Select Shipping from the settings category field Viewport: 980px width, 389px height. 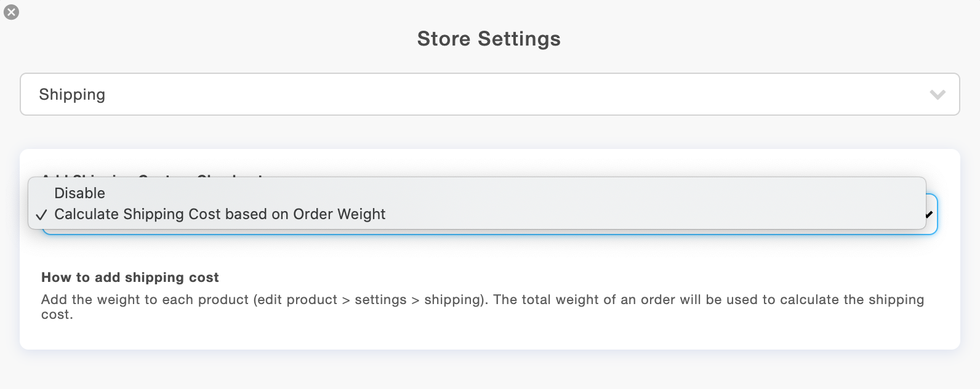[489, 94]
